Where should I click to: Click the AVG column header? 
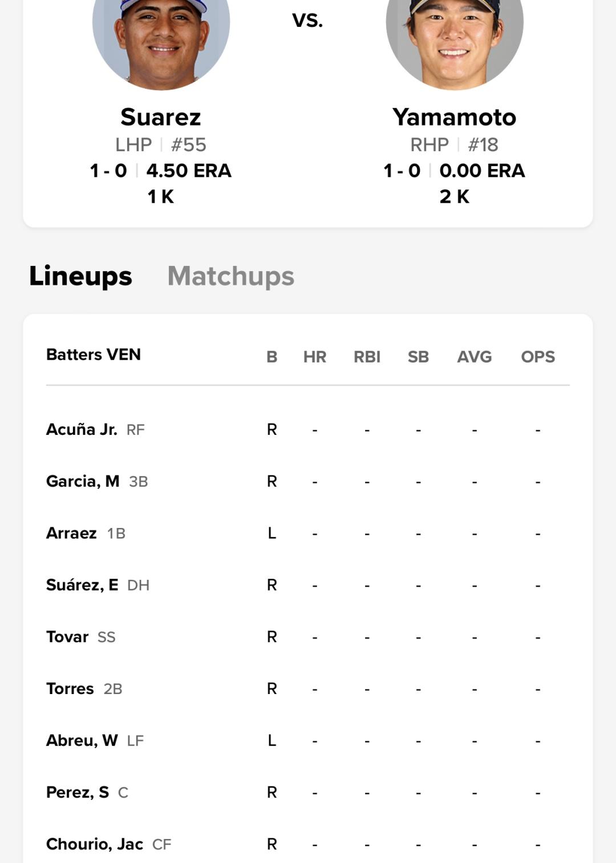pos(474,357)
